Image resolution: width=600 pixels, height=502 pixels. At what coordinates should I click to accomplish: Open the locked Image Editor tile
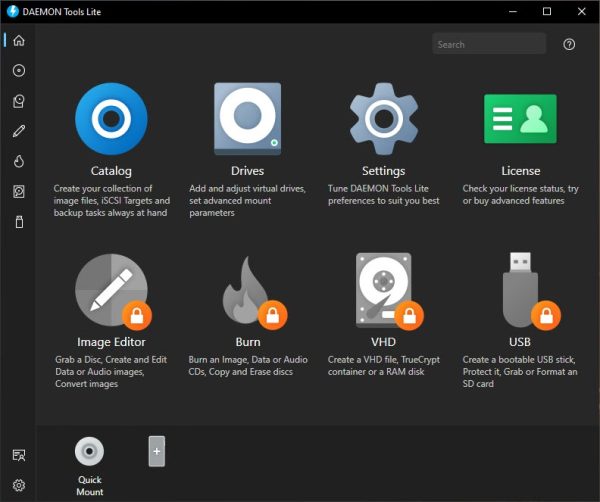point(111,290)
